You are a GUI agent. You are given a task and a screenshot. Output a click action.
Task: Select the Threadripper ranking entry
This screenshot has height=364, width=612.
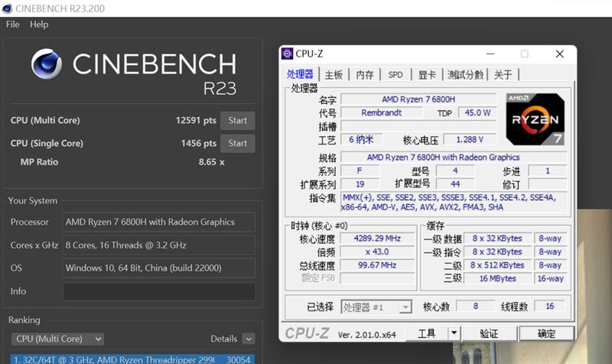point(132,359)
